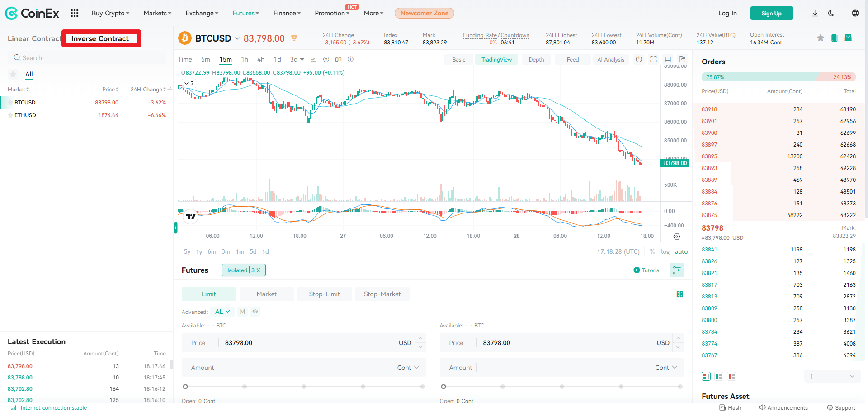Viewport: 868px width, 412px height.
Task: Switch the chart to fullscreen mode
Action: (653, 59)
